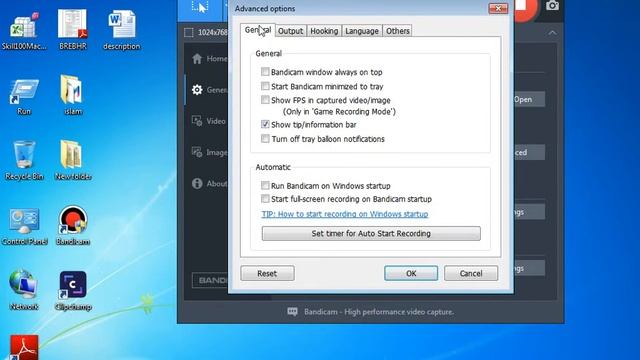Check Start full-screen recording on Bandicam startup
This screenshot has height=360, width=640.
click(x=265, y=199)
